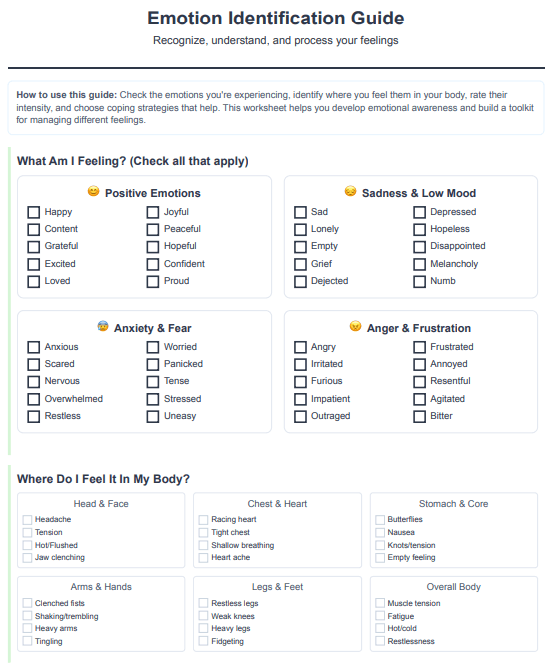Image resolution: width=560 pixels, height=669 pixels.
Task: Mark Fatigue under Overall Body
Action: click(380, 616)
